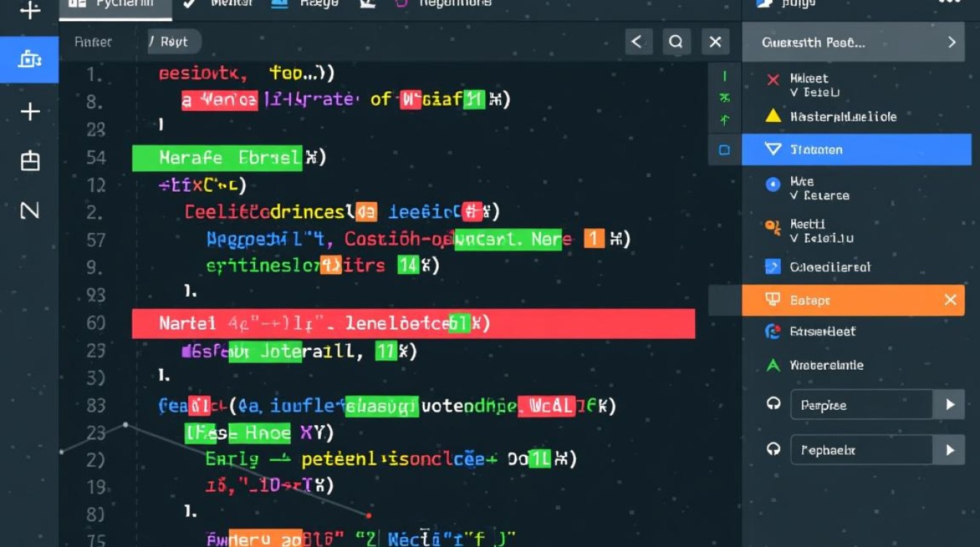The height and width of the screenshot is (547, 980).
Task: Click line number 54 in the gutter
Action: coord(96,157)
